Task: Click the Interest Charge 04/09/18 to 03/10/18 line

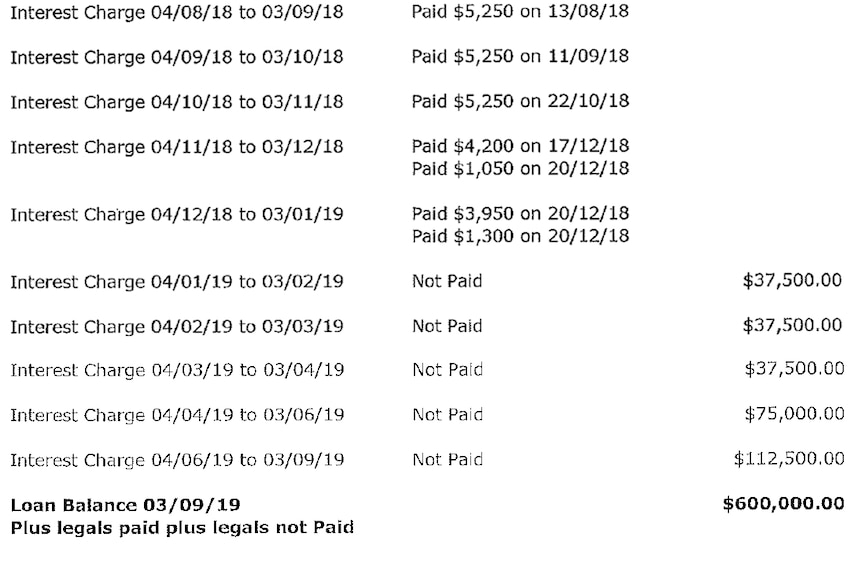Action: (176, 57)
